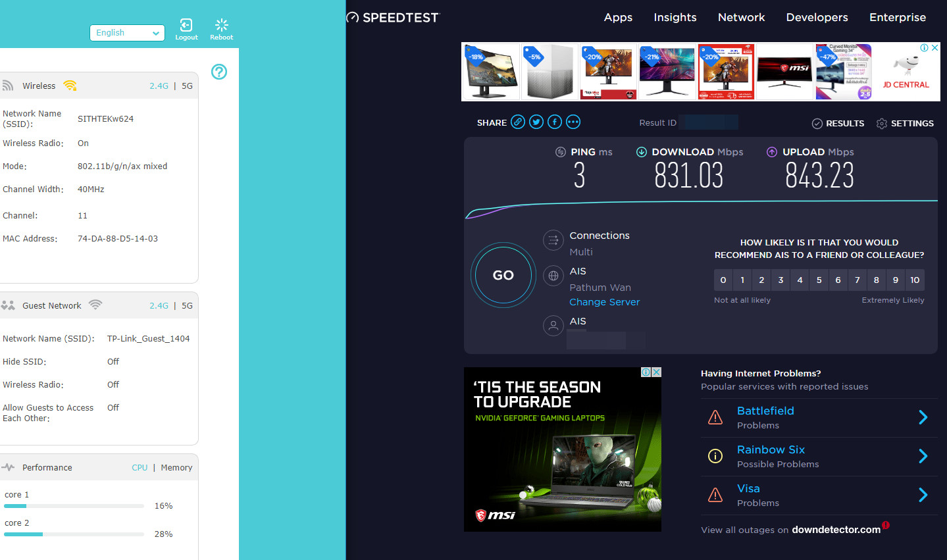Open the Insights menu
The width and height of the screenshot is (947, 560).
[x=675, y=18]
